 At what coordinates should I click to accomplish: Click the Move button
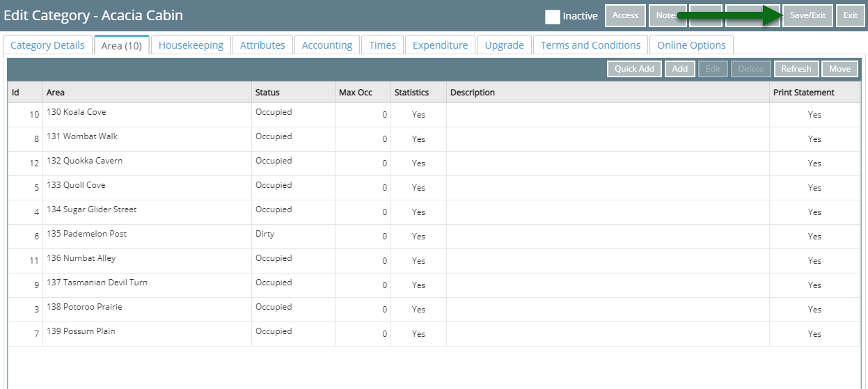coord(839,69)
